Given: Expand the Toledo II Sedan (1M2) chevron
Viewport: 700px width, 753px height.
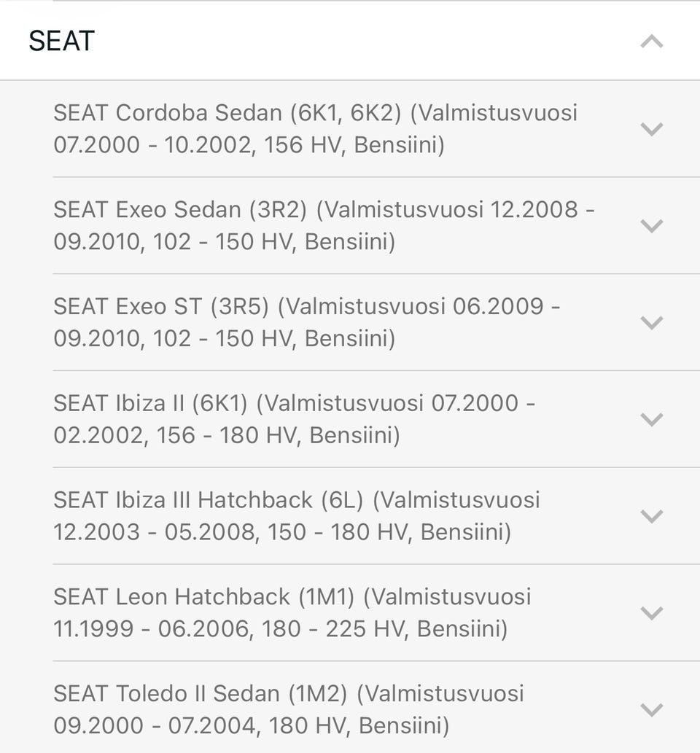Looking at the screenshot, I should tap(651, 710).
